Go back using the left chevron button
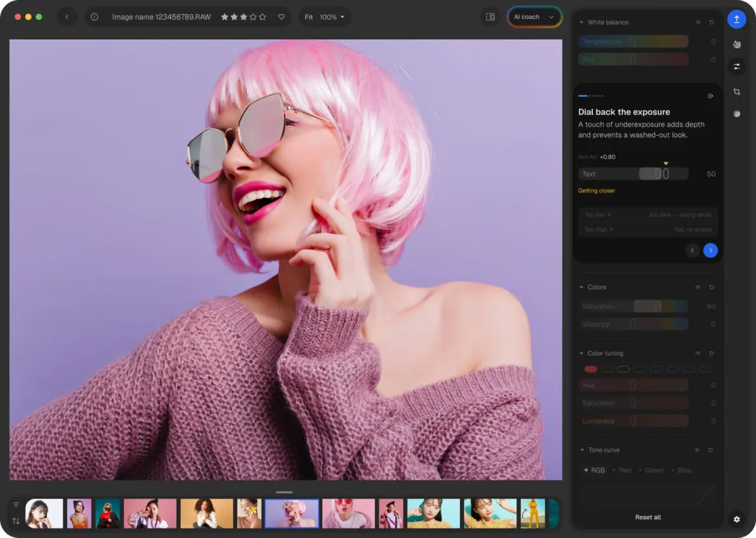The image size is (756, 538). 67,17
